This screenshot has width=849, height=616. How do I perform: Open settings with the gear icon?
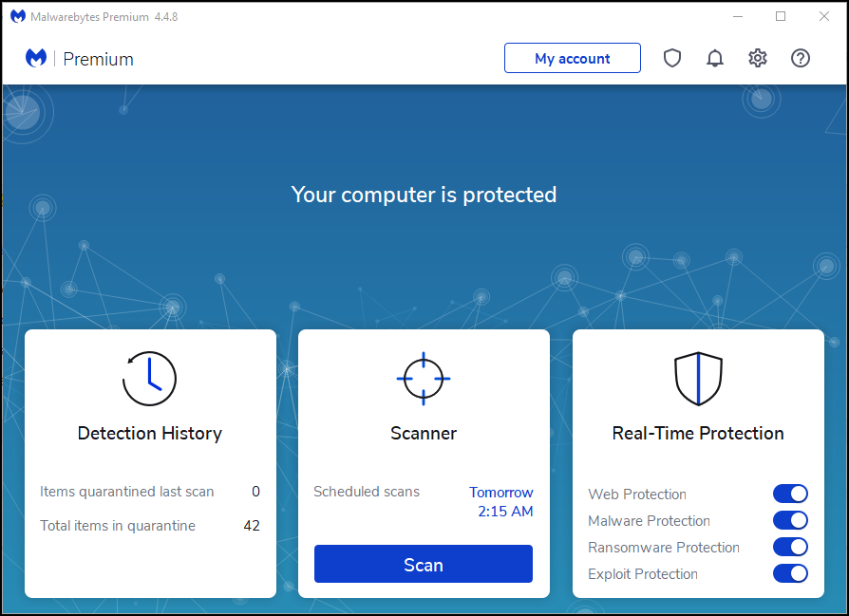758,58
